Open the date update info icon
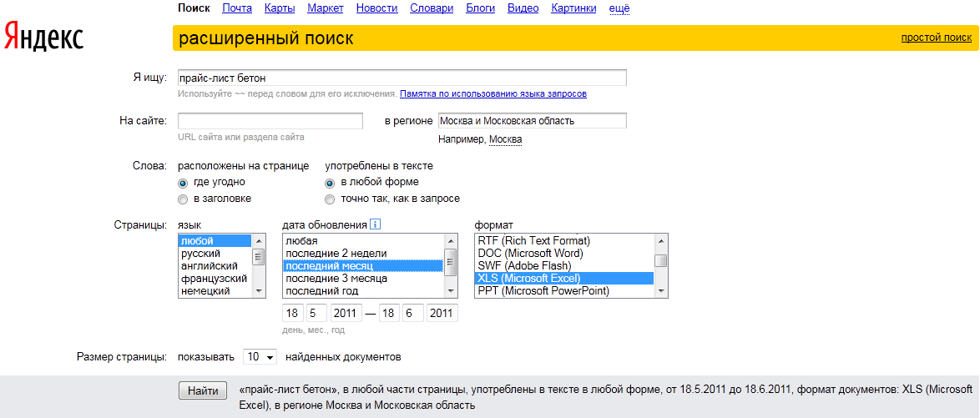Image resolution: width=980 pixels, height=418 pixels. 375,224
